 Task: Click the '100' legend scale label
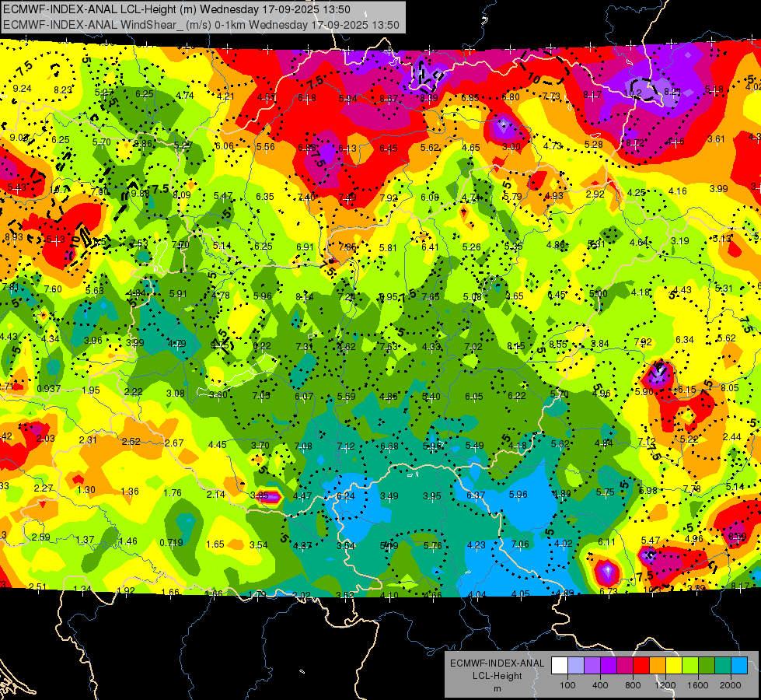click(567, 685)
